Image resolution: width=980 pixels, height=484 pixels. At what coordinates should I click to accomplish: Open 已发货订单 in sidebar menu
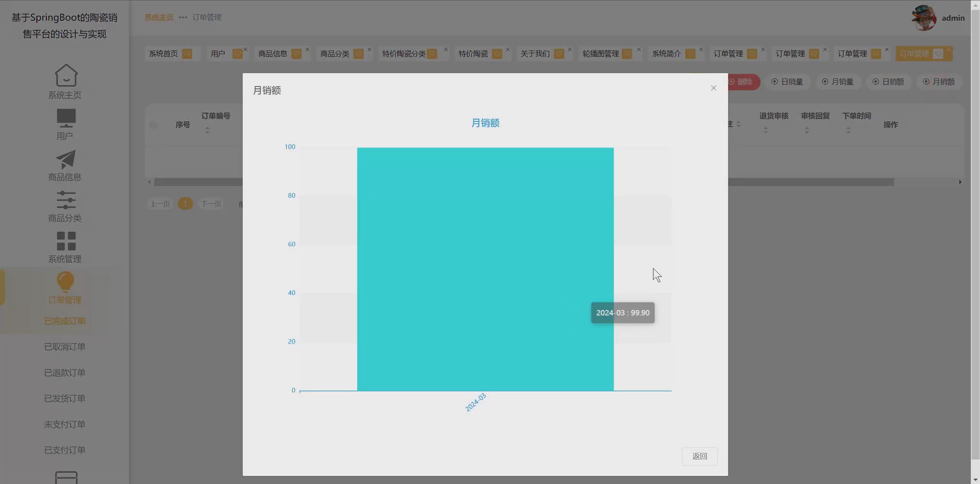(x=65, y=399)
